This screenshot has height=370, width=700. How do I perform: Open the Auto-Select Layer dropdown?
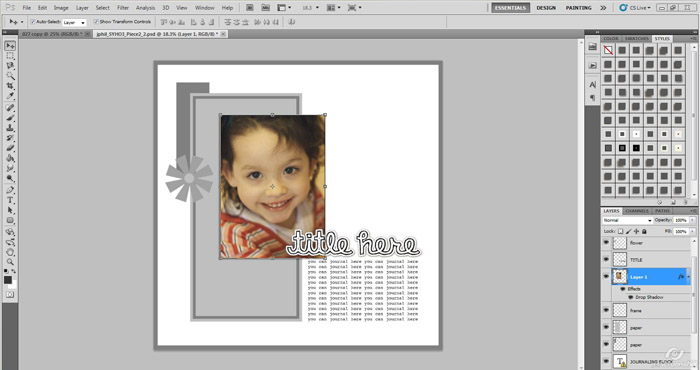point(74,22)
